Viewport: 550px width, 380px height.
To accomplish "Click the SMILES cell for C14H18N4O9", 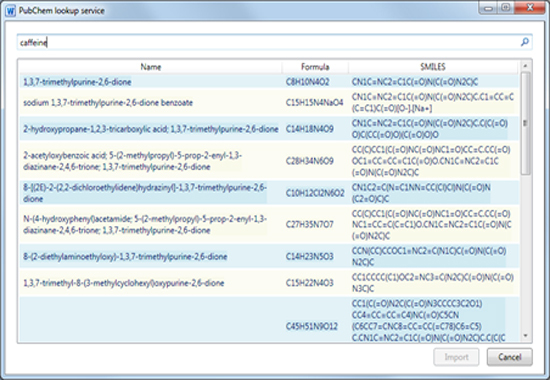I will (430, 129).
